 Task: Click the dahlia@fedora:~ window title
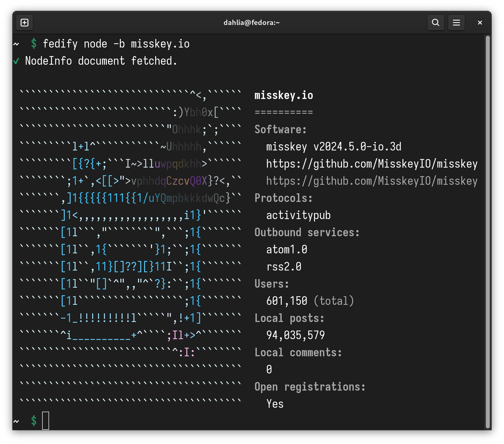[251, 23]
